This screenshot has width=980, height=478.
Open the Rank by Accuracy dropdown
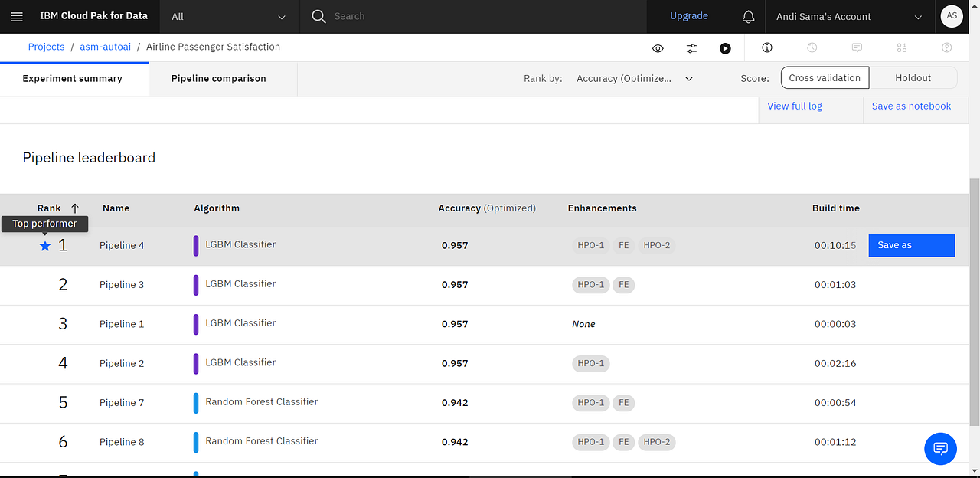pos(634,78)
